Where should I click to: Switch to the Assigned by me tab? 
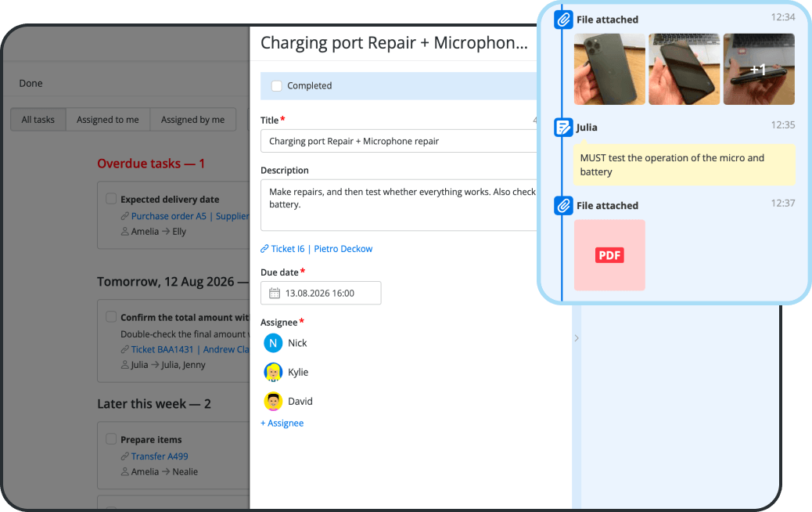tap(192, 120)
